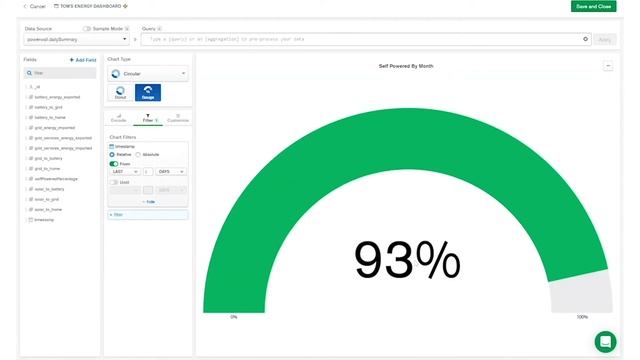The image size is (640, 360).
Task: Select the Donut chart subtype icon
Action: [120, 93]
